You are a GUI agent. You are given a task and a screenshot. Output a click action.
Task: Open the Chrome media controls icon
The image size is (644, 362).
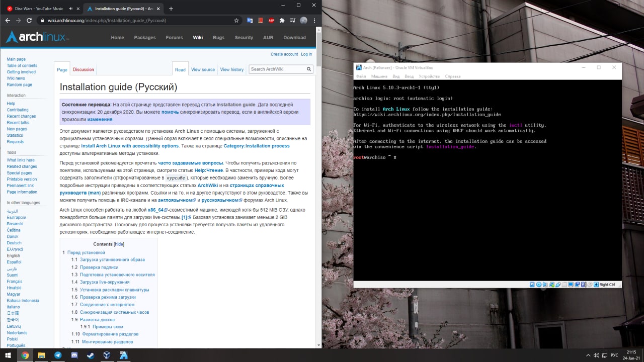click(292, 21)
